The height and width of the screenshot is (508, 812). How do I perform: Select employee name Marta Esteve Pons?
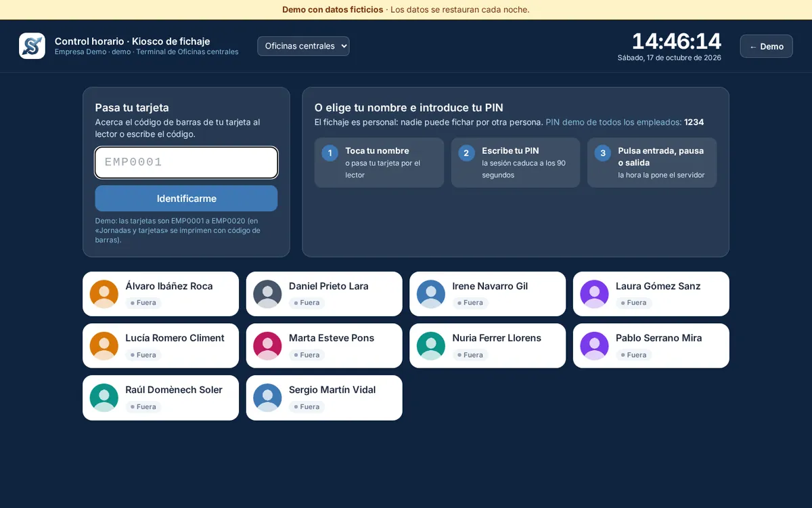(332, 338)
